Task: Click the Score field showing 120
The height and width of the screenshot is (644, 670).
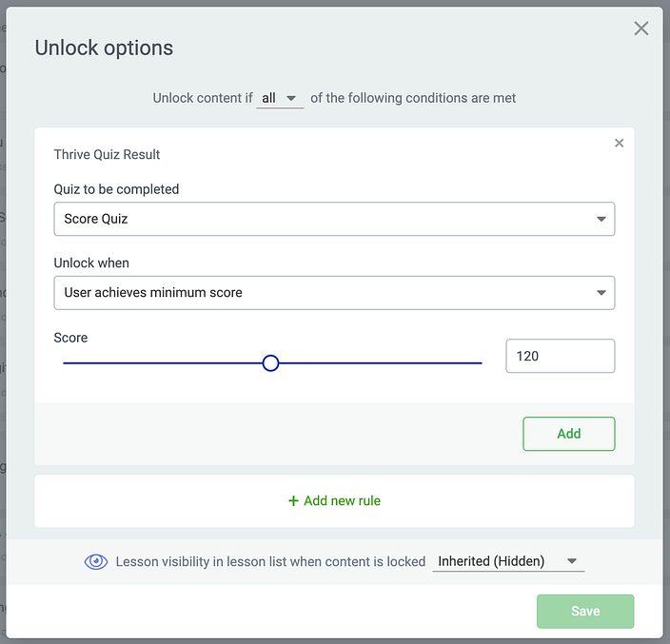Action: tap(561, 356)
